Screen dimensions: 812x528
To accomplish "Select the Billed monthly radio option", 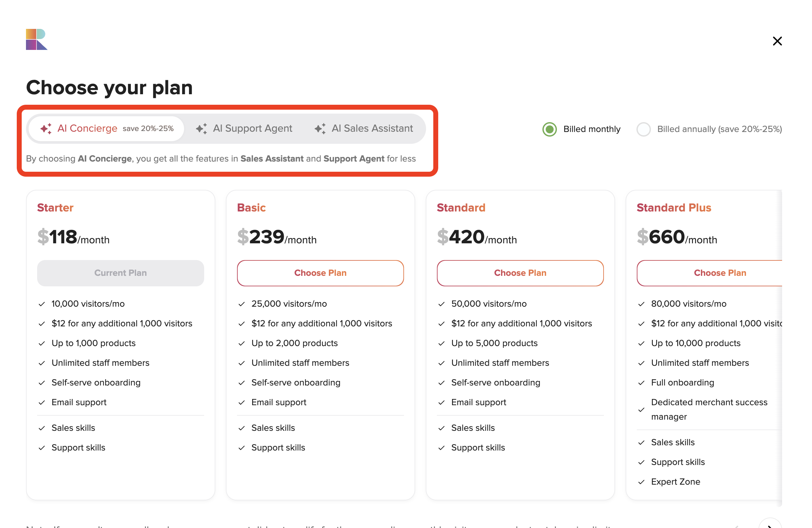I will (x=549, y=129).
